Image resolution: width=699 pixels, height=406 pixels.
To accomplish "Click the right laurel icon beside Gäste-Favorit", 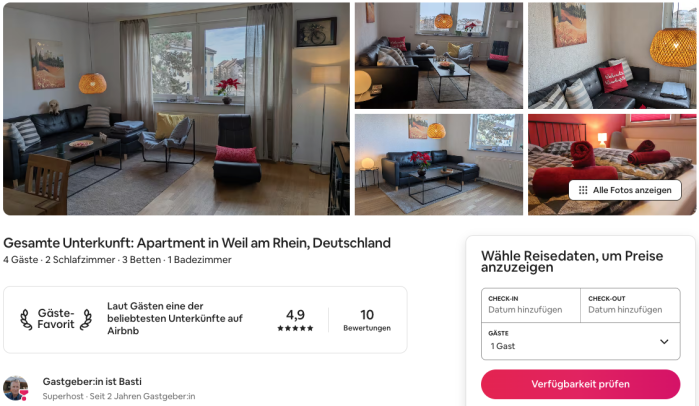I will coord(86,319).
